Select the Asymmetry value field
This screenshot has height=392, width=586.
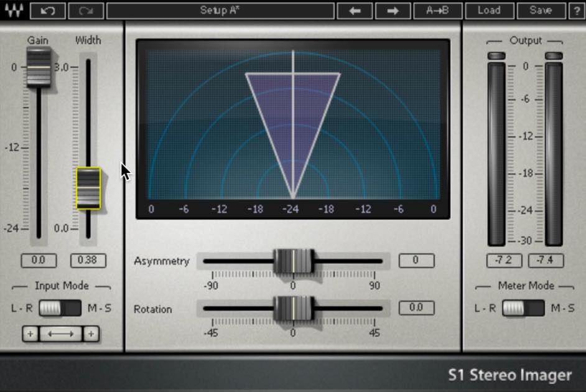tap(416, 261)
